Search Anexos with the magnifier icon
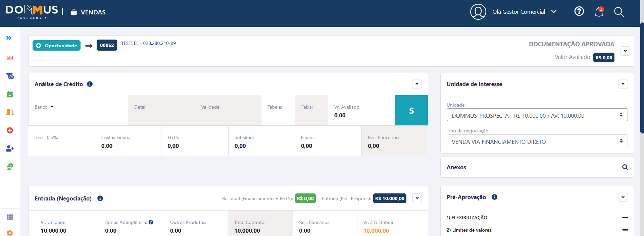This screenshot has width=644, height=236. (x=625, y=167)
